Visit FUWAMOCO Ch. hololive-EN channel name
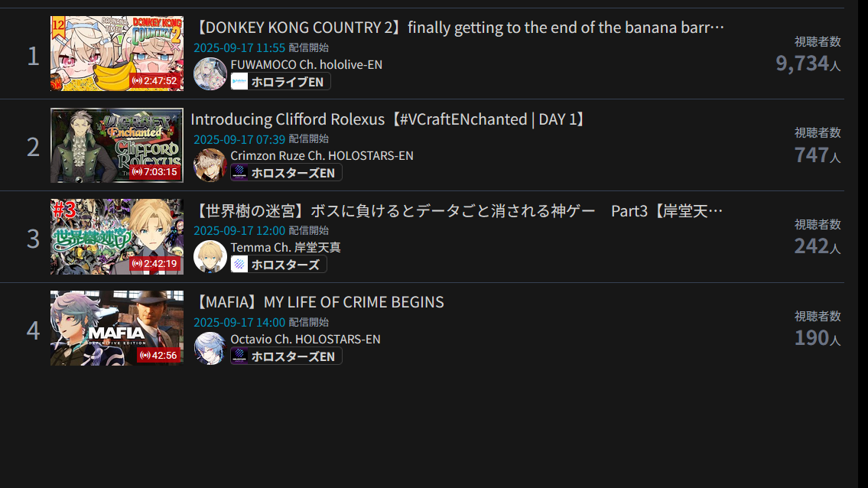This screenshot has height=488, width=868. (x=306, y=64)
